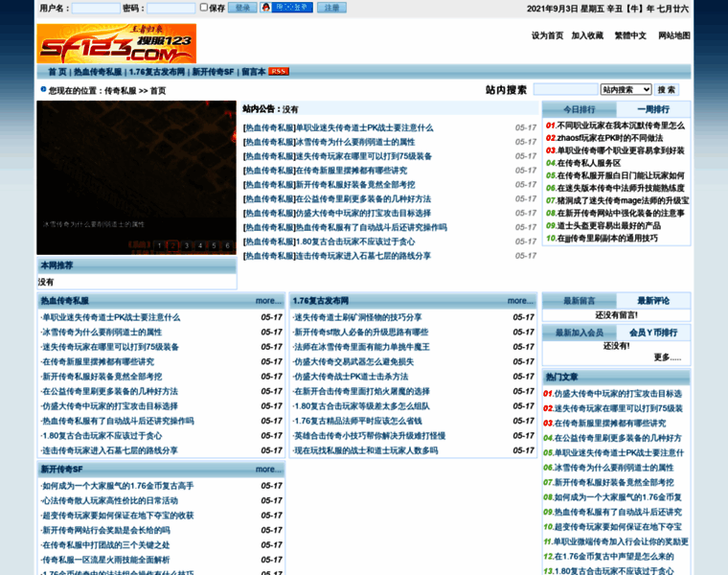Open 现在玩找私服的战士和道士玩家人数多吗 article
Viewport: 728px width, 575px height.
point(365,450)
